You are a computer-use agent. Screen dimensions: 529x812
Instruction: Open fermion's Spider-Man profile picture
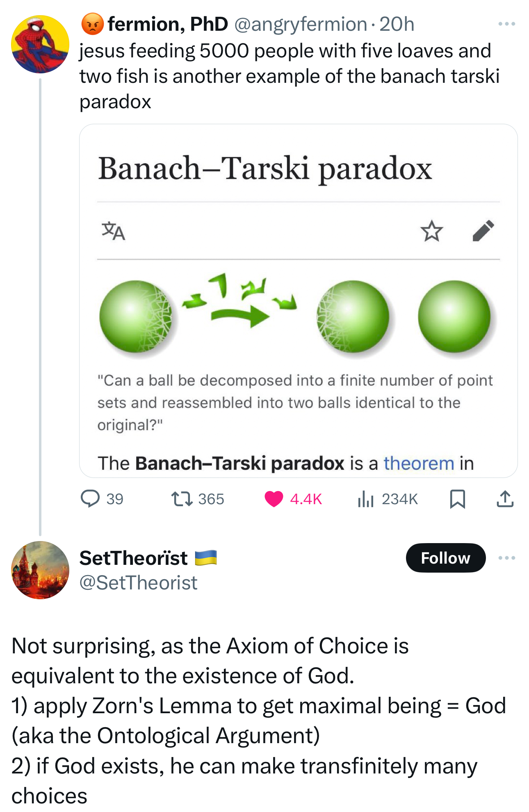[x=40, y=44]
